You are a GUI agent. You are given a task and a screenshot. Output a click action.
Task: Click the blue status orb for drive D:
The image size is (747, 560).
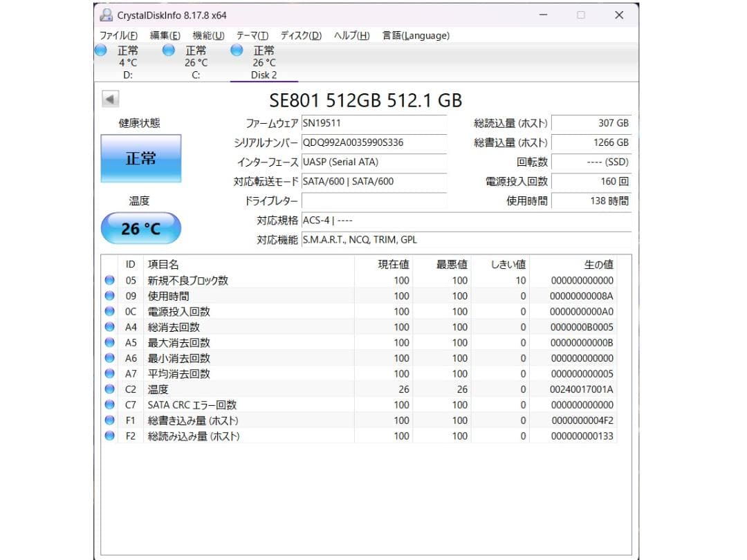pos(101,50)
